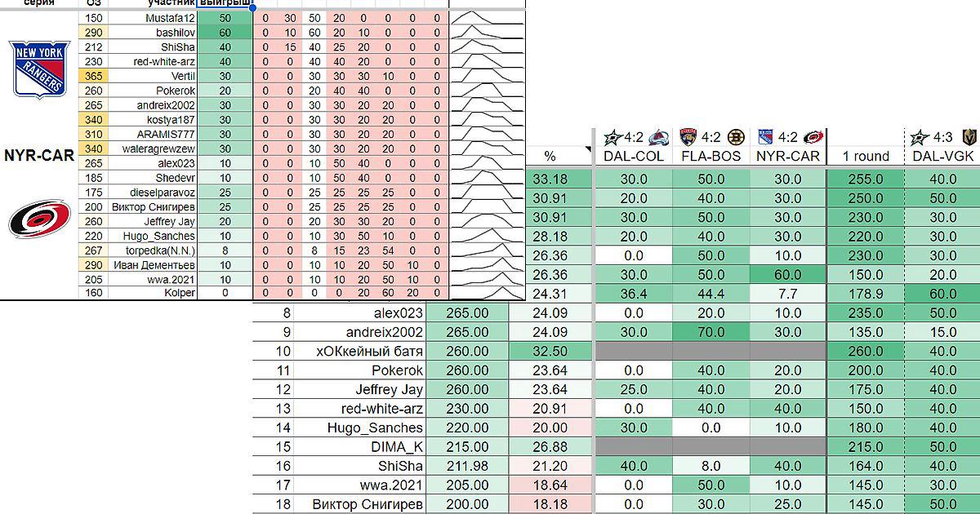This screenshot has width=980, height=514.
Task: Select the Florida Panthers logo
Action: (688, 137)
